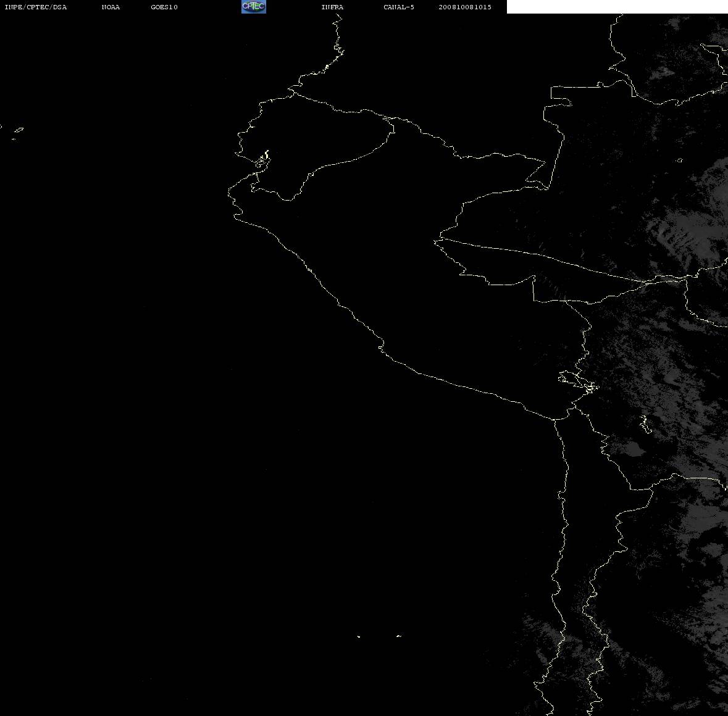Image resolution: width=728 pixels, height=716 pixels.
Task: Click the NOAA label in header
Action: [111, 7]
